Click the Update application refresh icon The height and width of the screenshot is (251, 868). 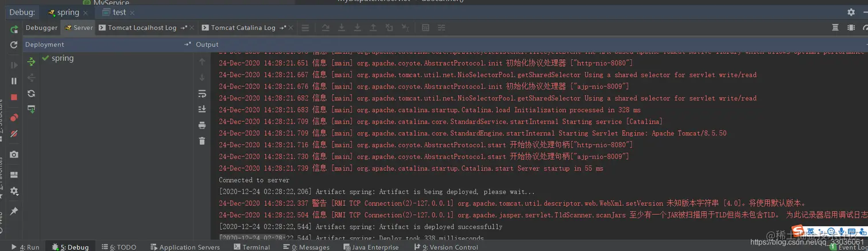point(14,45)
